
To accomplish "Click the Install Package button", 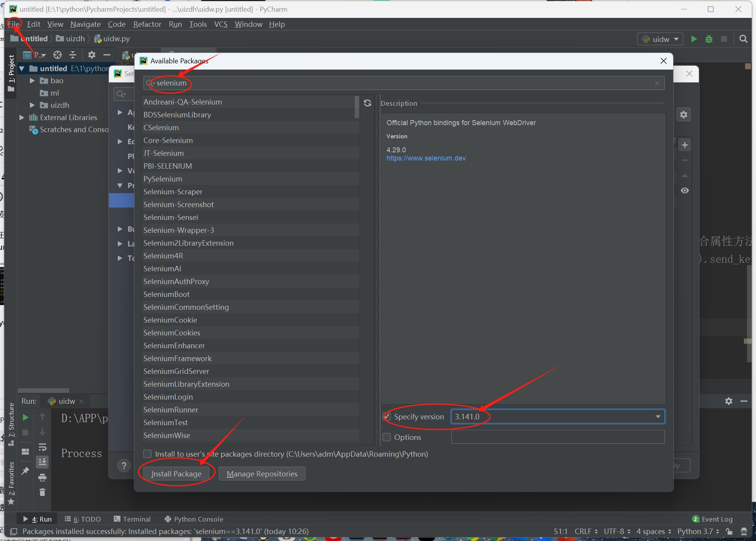I will 176,474.
